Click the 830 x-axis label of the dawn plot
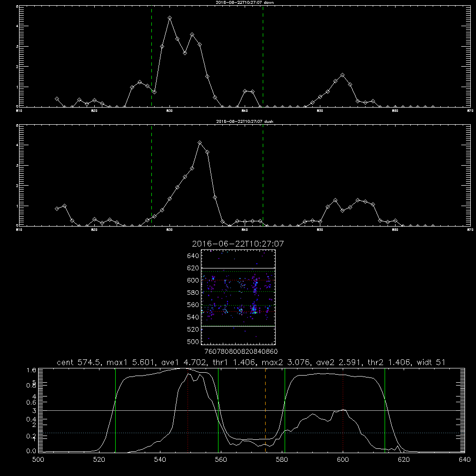476x476 pixels. [x=169, y=111]
